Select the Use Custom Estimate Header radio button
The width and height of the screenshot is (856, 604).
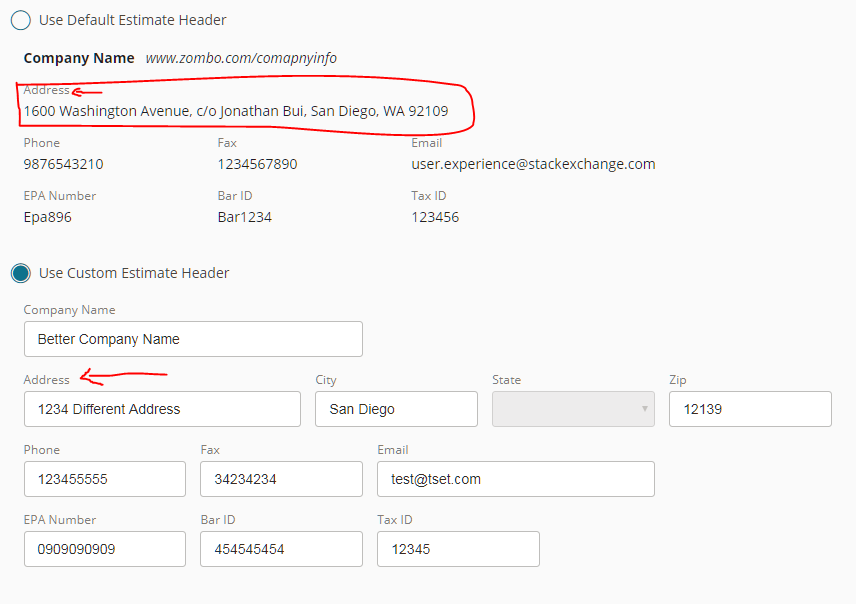point(20,273)
